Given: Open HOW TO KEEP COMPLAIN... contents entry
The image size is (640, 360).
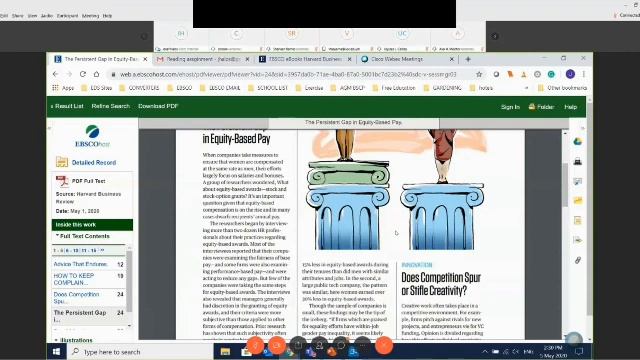Looking at the screenshot, I should 74,279.
